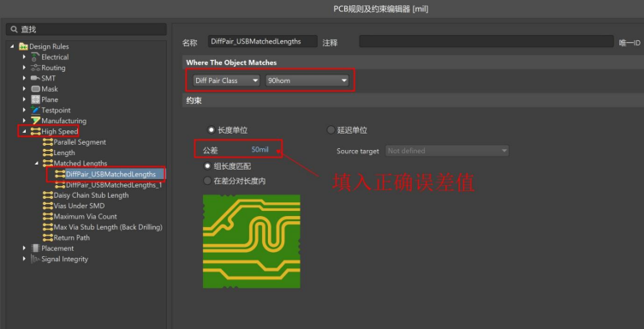Click the Return Path rule icon
The width and height of the screenshot is (644, 329).
[48, 238]
